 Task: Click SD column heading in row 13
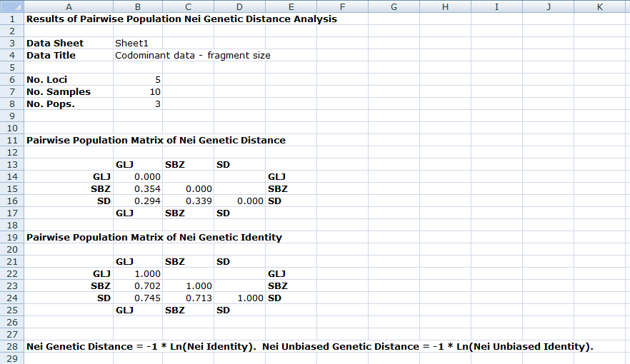click(x=223, y=165)
